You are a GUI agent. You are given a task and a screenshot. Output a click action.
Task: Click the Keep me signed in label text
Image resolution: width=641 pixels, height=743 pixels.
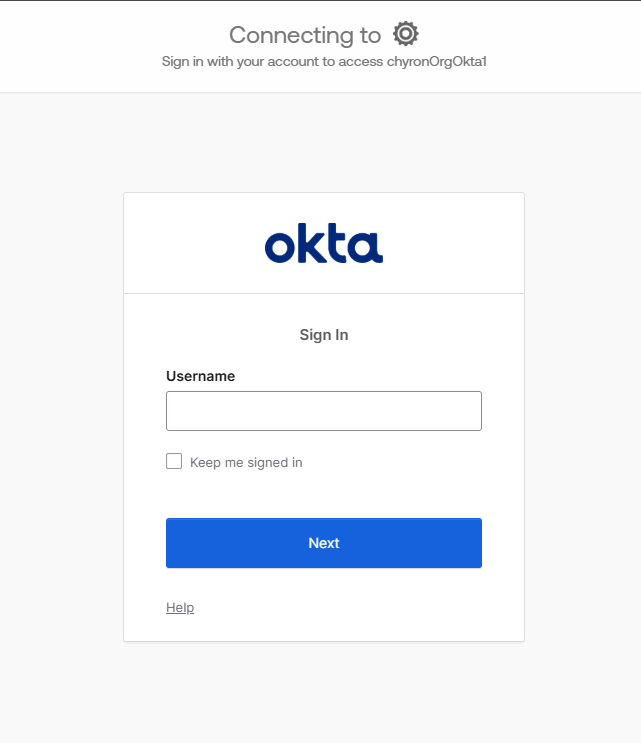point(246,462)
